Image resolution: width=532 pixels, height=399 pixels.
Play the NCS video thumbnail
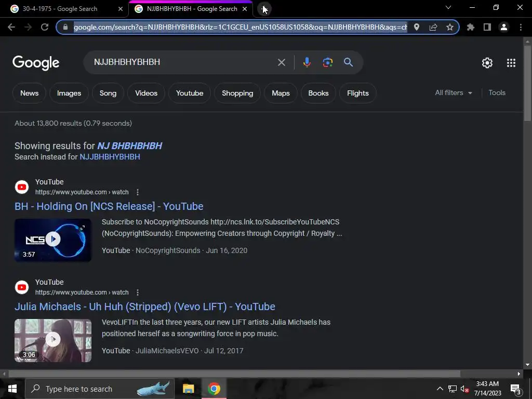tap(53, 240)
